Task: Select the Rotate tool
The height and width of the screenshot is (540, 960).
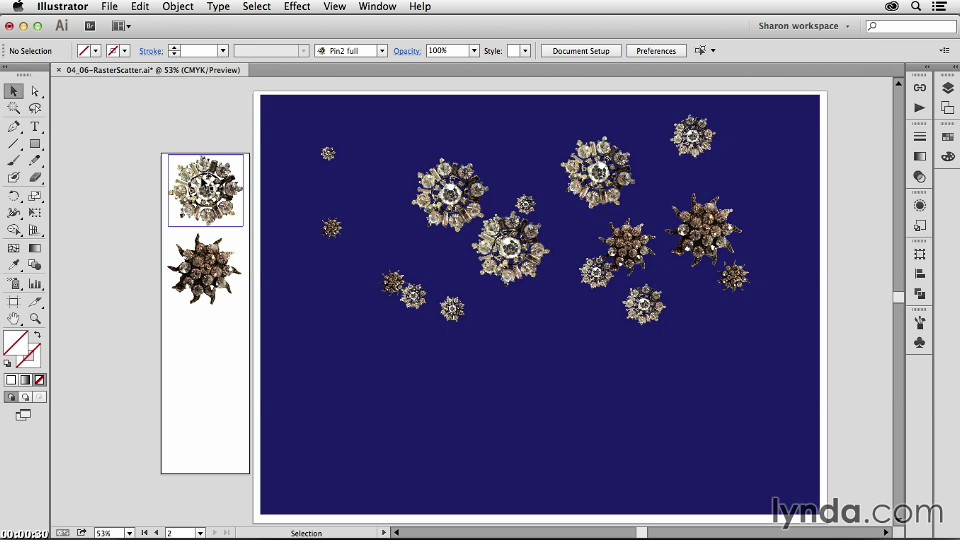Action: [x=13, y=196]
